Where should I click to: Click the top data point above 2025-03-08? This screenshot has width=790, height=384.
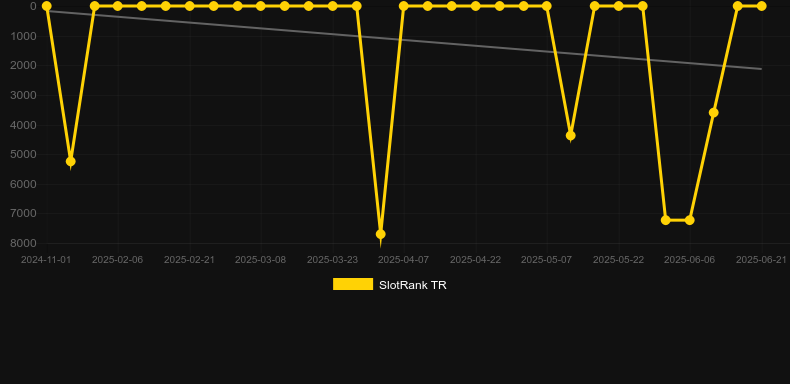pyautogui.click(x=260, y=6)
